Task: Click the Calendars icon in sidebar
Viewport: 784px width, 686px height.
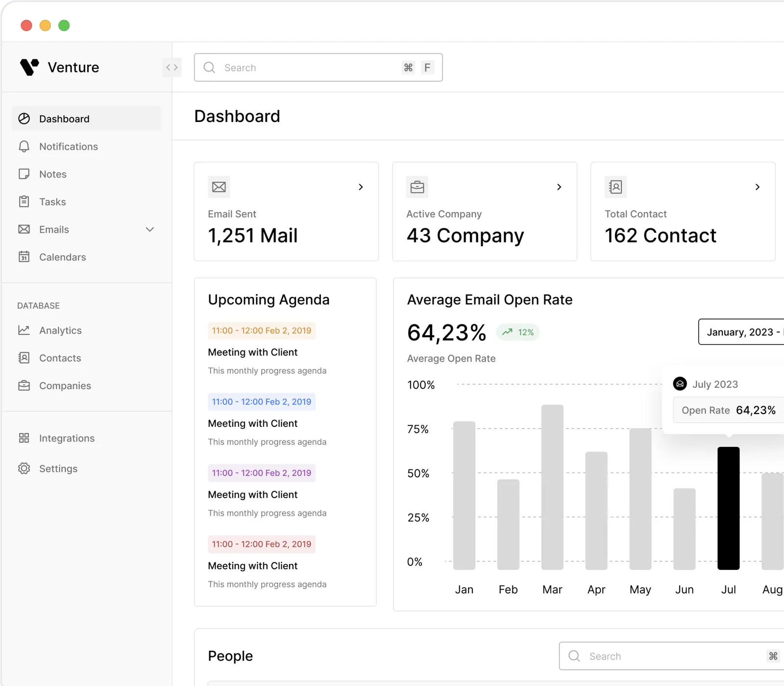Action: click(24, 257)
